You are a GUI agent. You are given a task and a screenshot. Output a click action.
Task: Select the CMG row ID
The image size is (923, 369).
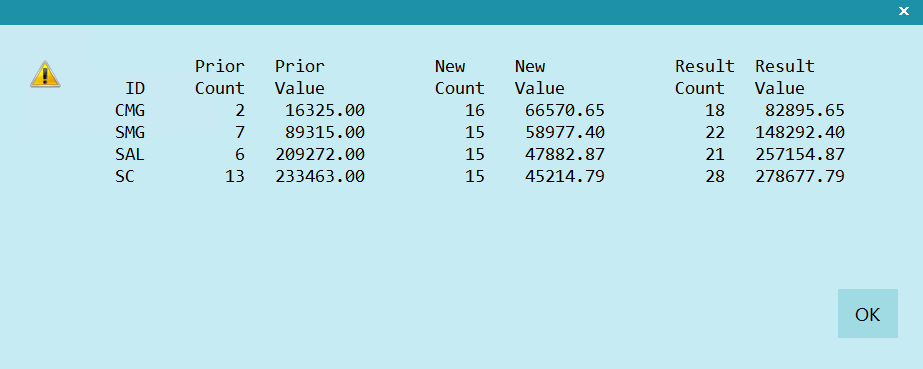pos(130,110)
